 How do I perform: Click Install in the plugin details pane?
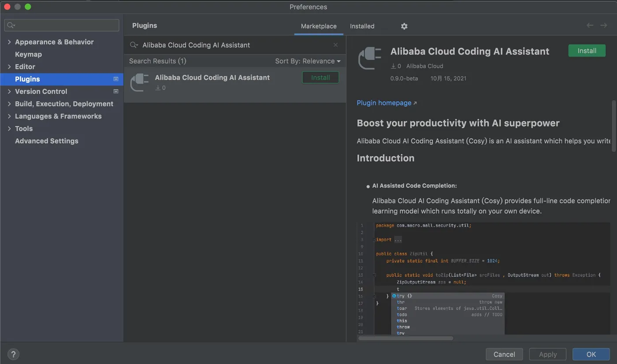click(587, 51)
